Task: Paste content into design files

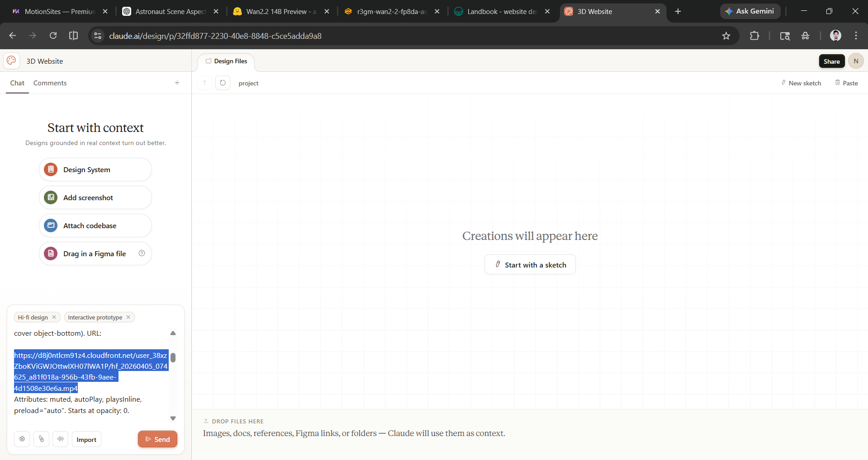Action: (x=846, y=83)
